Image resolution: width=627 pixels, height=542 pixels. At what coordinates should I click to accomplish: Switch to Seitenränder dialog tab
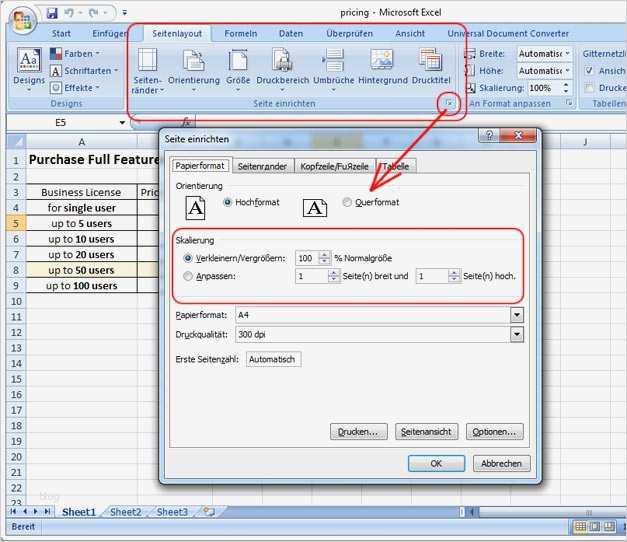point(262,166)
